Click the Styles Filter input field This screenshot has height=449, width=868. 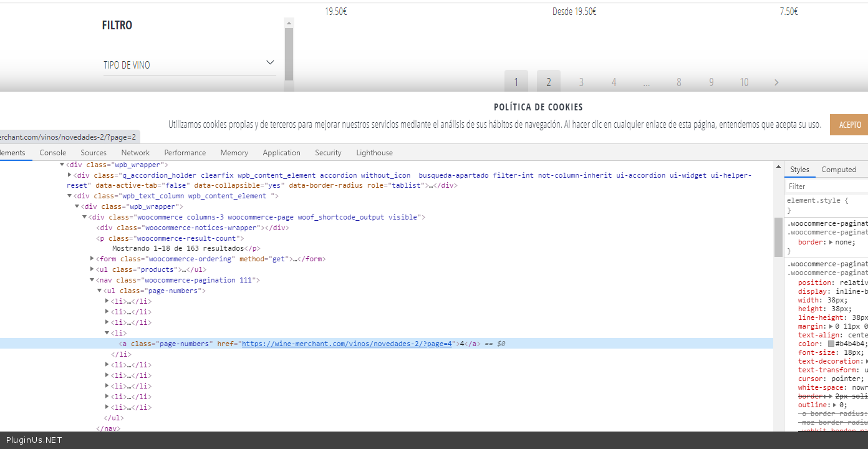[x=826, y=186]
